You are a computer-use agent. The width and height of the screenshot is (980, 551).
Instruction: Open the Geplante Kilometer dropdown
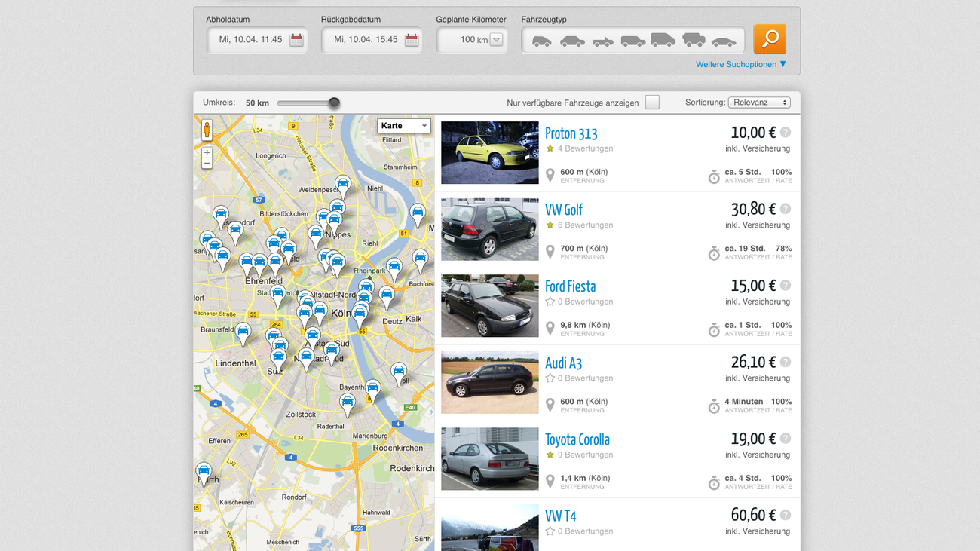(x=496, y=40)
